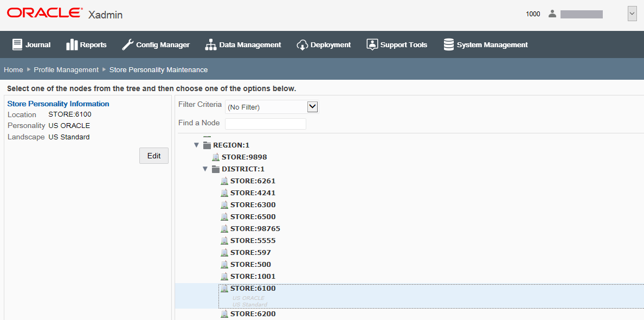This screenshot has height=320, width=644.
Task: Select the STORE:500 tree node
Action: pos(250,264)
